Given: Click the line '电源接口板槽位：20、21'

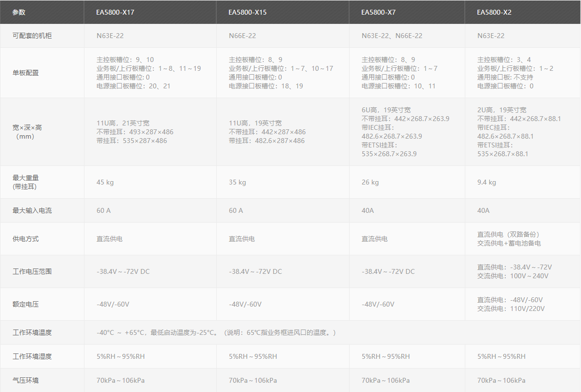Looking at the screenshot, I should coord(133,86).
